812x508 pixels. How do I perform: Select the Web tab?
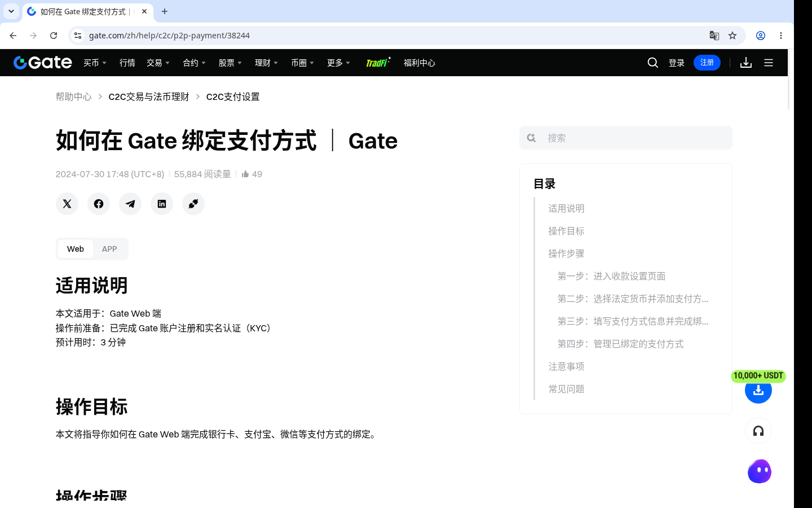click(76, 249)
